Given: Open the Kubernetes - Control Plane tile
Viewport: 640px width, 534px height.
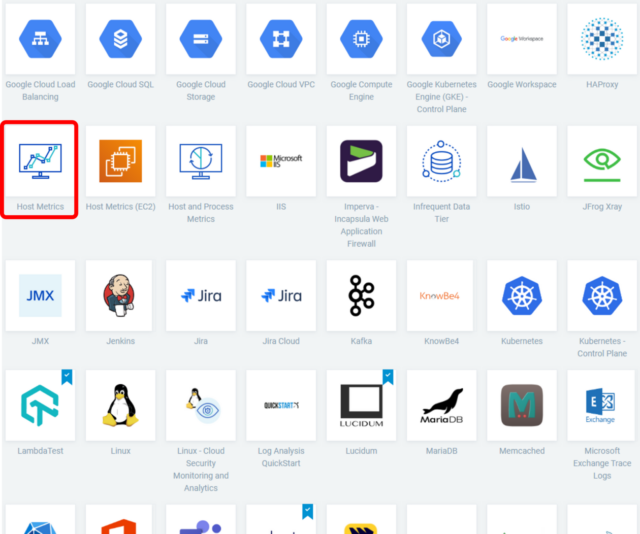Looking at the screenshot, I should [x=602, y=296].
